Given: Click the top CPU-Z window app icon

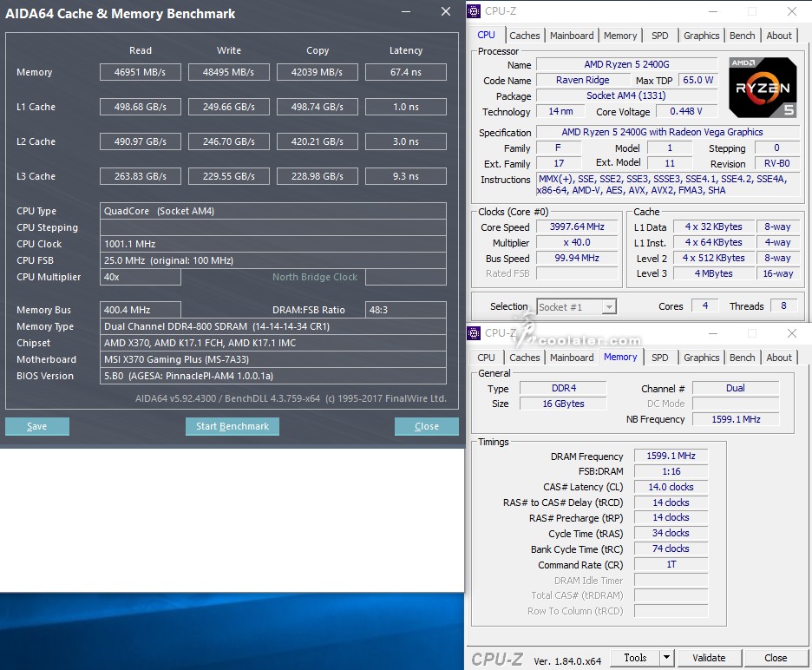Looking at the screenshot, I should coord(474,11).
